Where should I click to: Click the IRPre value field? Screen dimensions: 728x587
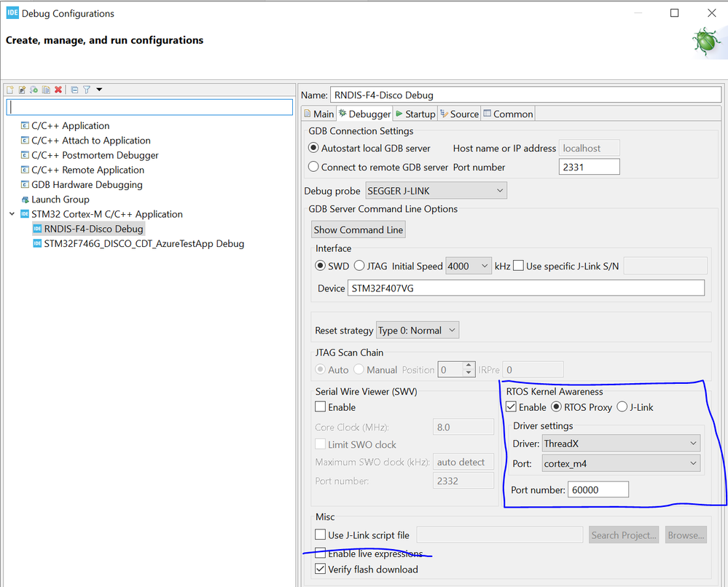[x=533, y=370]
